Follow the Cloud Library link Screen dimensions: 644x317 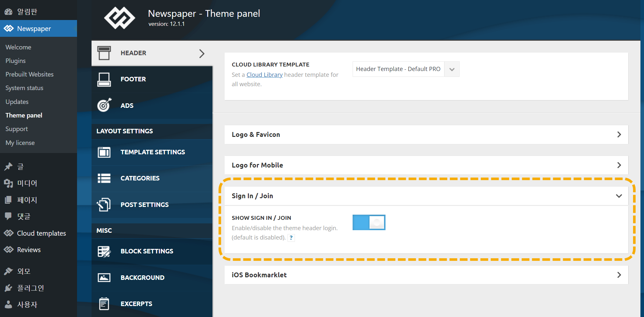265,75
